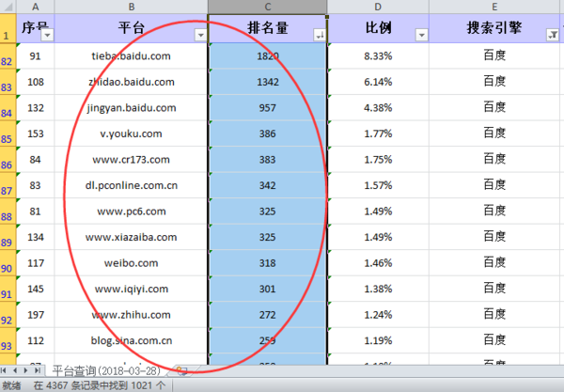The width and height of the screenshot is (564, 392).
Task: Click the blog.sina.com.cn cell
Action: (132, 341)
